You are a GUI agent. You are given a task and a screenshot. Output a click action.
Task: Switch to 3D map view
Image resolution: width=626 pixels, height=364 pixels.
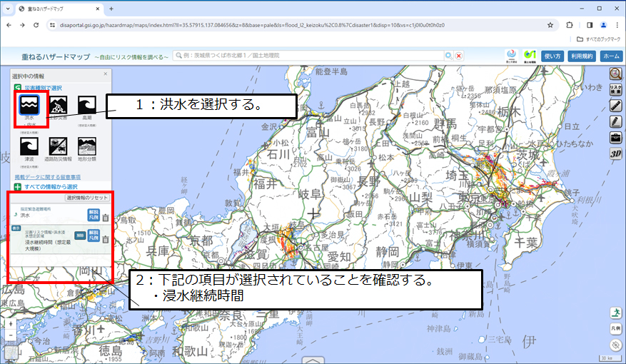[615, 153]
